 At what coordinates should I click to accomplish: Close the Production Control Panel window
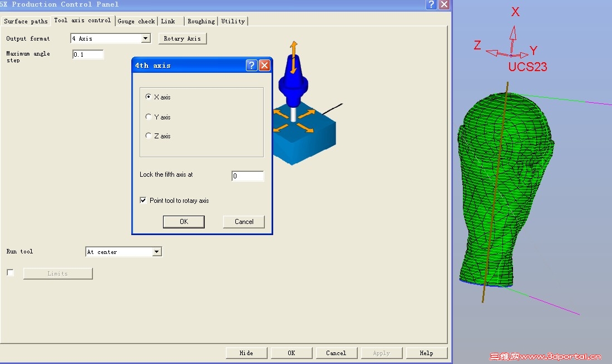point(444,4)
